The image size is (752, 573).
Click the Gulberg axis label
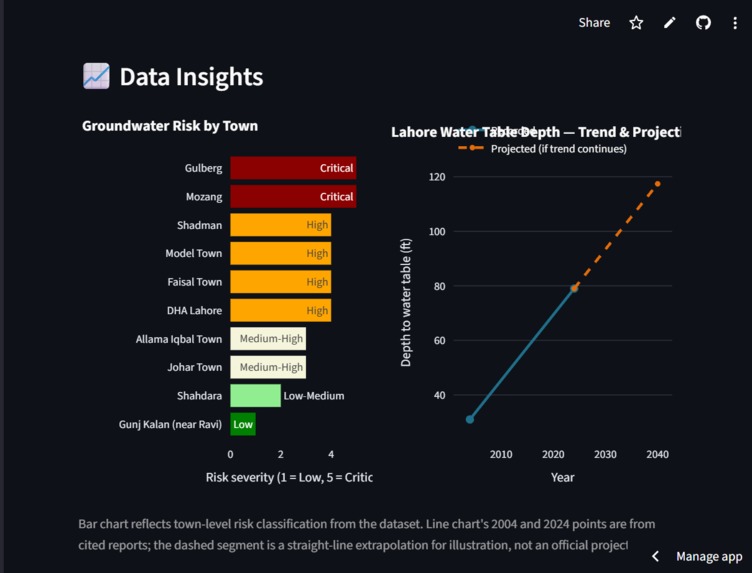pos(203,168)
